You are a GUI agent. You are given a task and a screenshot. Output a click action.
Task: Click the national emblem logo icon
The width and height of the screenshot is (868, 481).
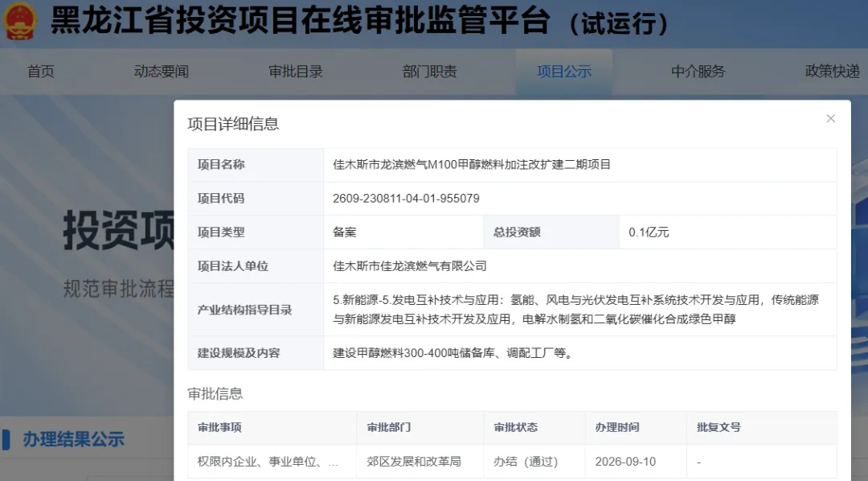(x=20, y=21)
